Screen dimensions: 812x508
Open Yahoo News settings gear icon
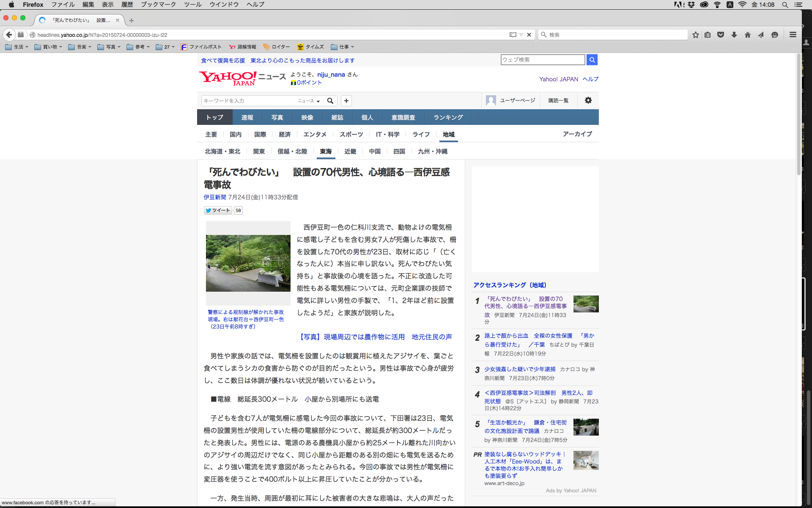tap(588, 100)
